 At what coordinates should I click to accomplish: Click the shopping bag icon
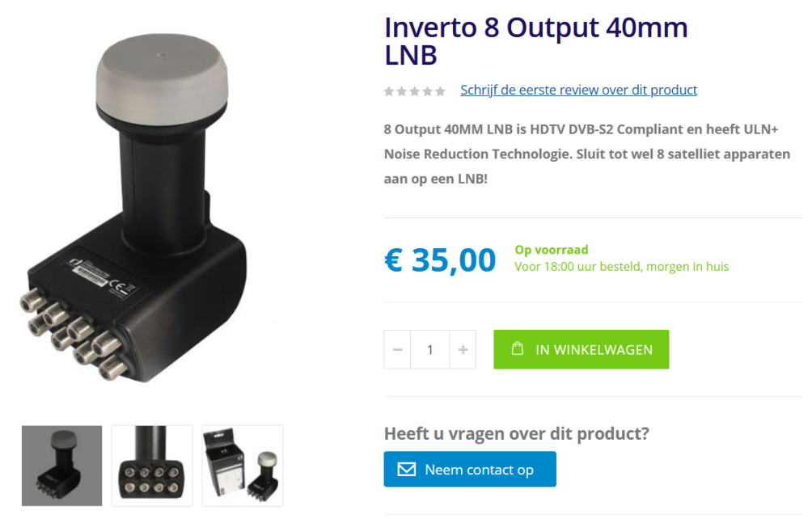(x=517, y=348)
